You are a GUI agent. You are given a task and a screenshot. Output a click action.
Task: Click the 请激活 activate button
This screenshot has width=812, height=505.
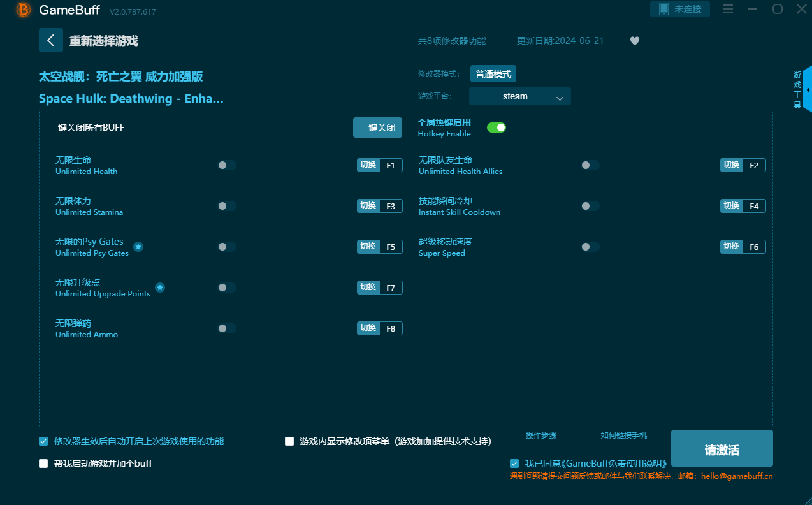click(x=722, y=448)
